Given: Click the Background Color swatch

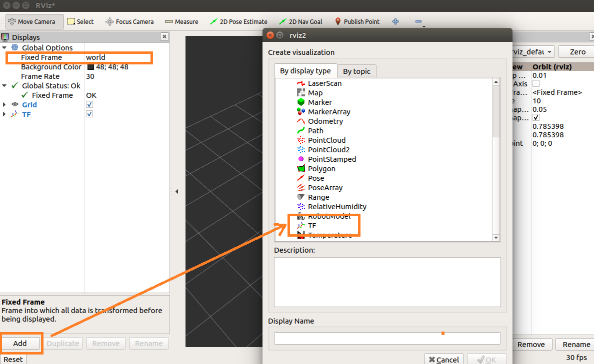Looking at the screenshot, I should point(90,67).
